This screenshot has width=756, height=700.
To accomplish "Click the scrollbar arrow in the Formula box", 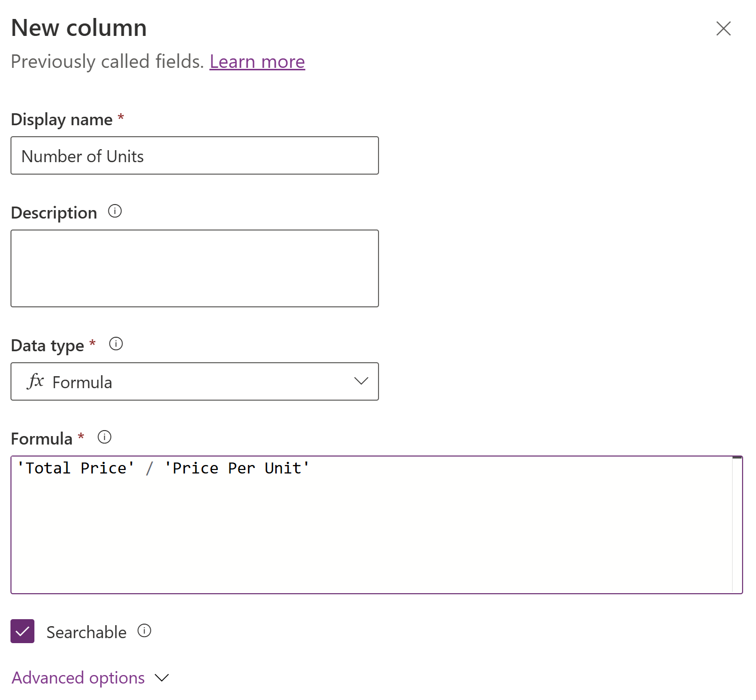I will [737, 458].
